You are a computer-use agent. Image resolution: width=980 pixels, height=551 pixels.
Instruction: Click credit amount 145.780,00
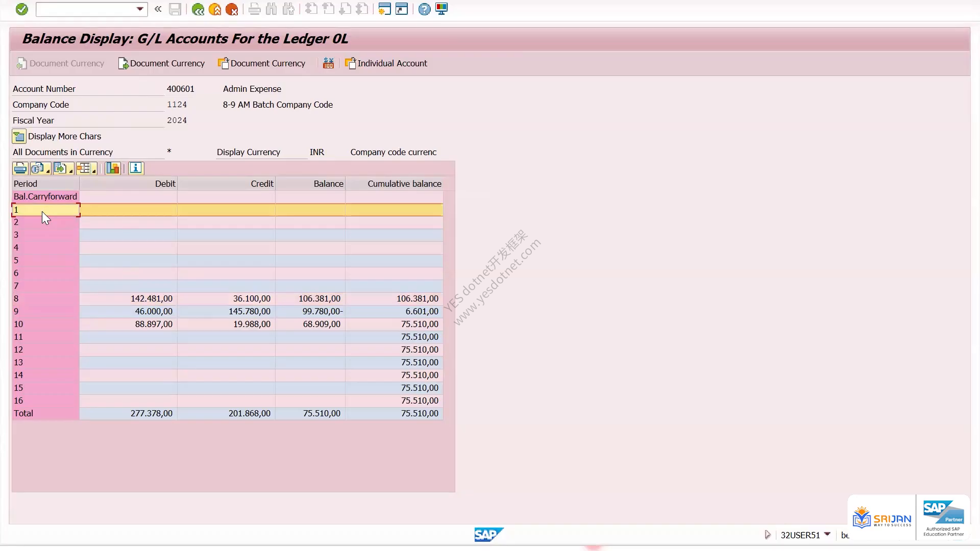click(250, 311)
